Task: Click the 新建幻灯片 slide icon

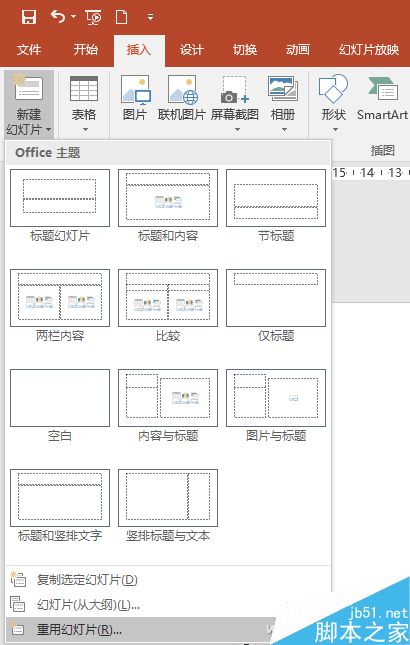Action: tap(28, 88)
